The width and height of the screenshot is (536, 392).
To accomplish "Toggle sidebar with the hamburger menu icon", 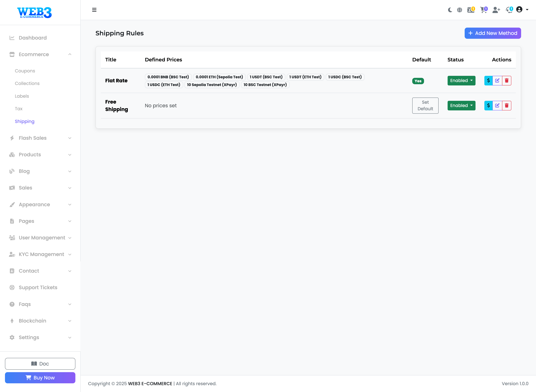I will [x=94, y=10].
